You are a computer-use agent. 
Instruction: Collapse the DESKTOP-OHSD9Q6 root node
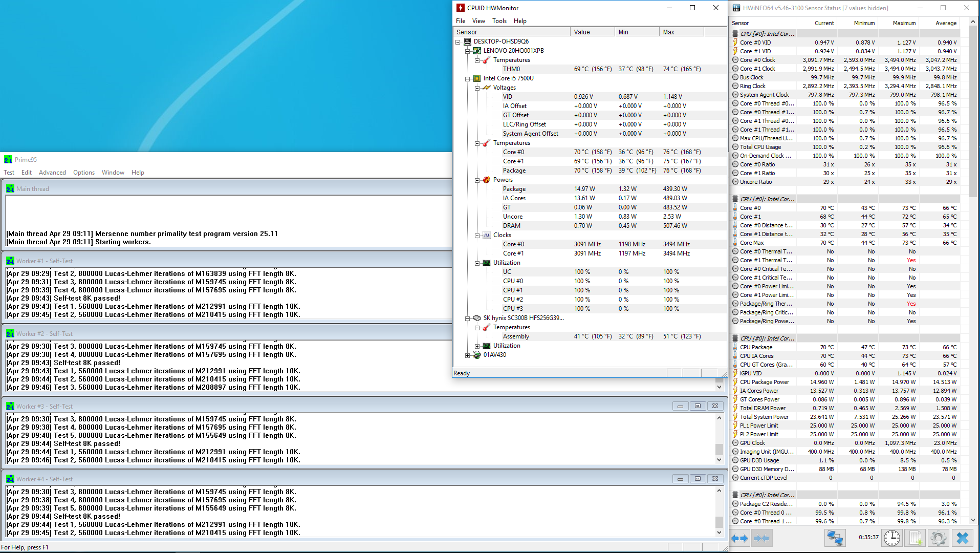[x=458, y=42]
